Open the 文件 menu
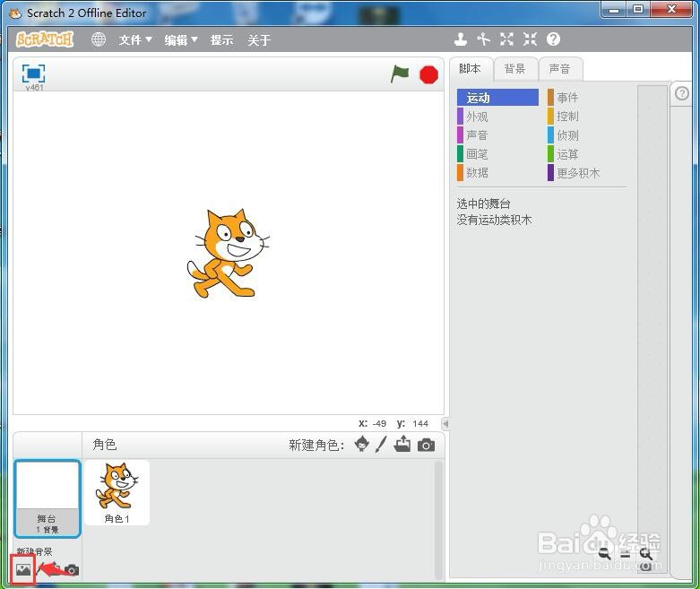Image resolution: width=700 pixels, height=589 pixels. click(x=135, y=40)
